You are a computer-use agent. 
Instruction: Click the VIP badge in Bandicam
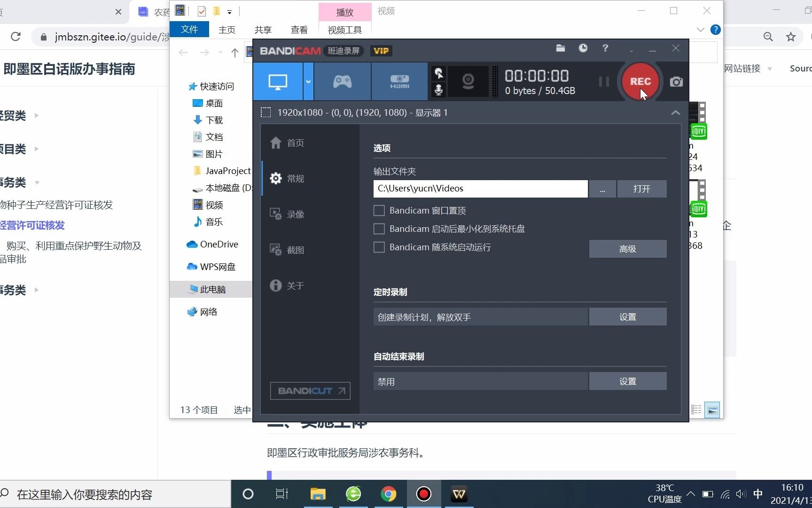pos(381,51)
